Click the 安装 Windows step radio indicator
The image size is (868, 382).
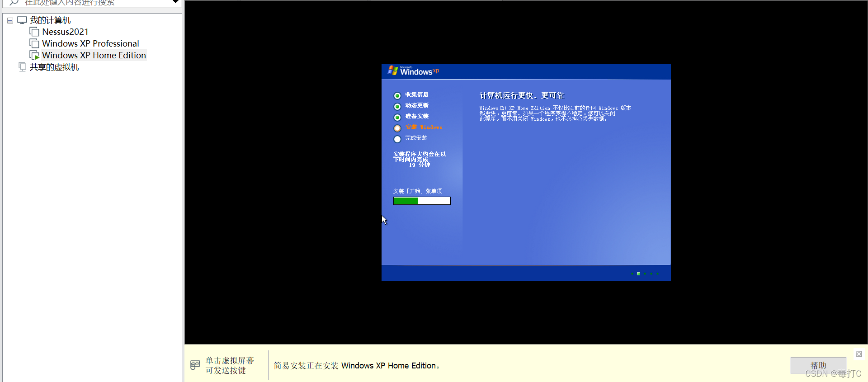click(397, 128)
